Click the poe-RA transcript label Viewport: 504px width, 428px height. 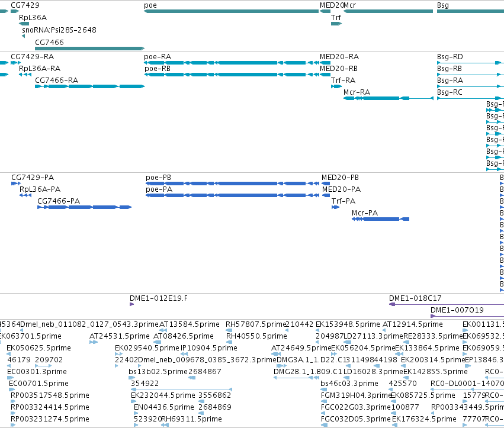[158, 57]
